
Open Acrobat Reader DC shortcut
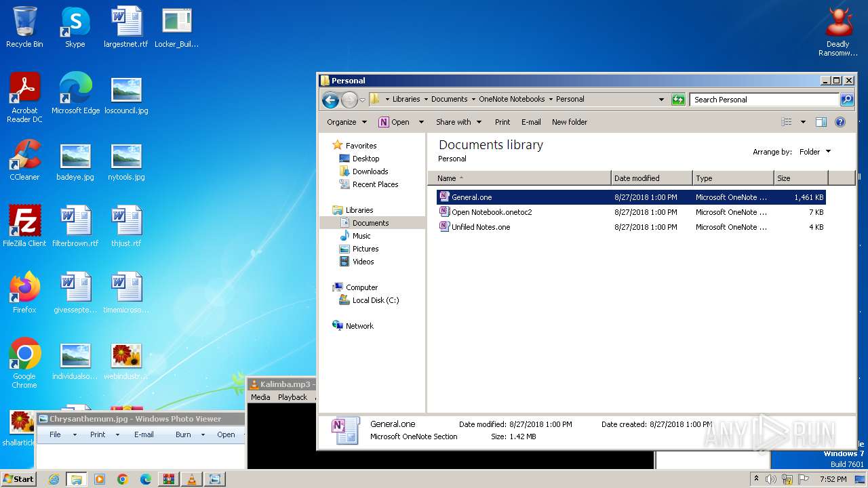click(x=24, y=98)
